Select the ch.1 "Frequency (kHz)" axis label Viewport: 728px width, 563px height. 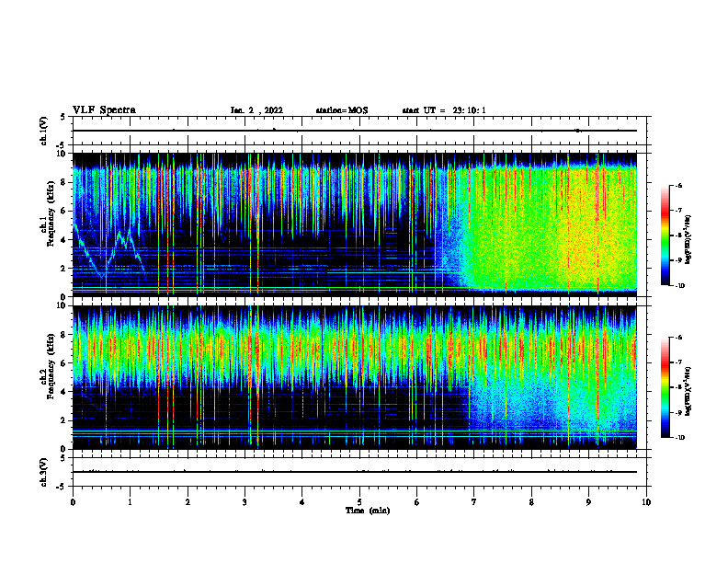coord(51,213)
